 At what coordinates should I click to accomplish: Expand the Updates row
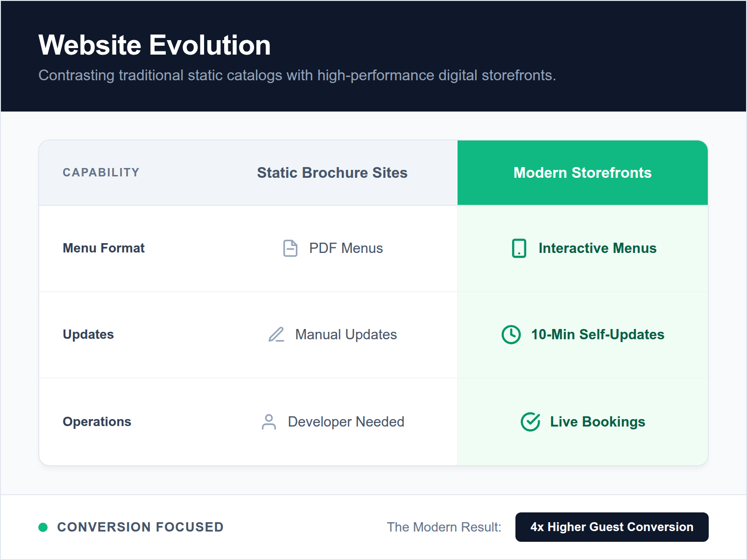(x=88, y=335)
